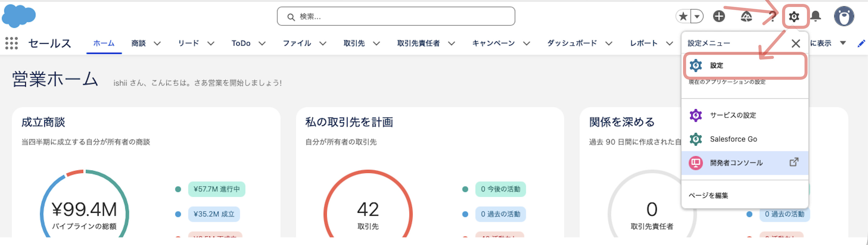
Task: Click the search input field
Action: tap(396, 16)
